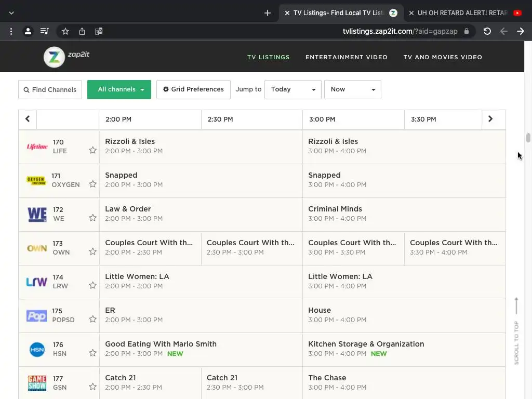The width and height of the screenshot is (532, 399).
Task: Switch to the YouTube tab
Action: point(467,13)
